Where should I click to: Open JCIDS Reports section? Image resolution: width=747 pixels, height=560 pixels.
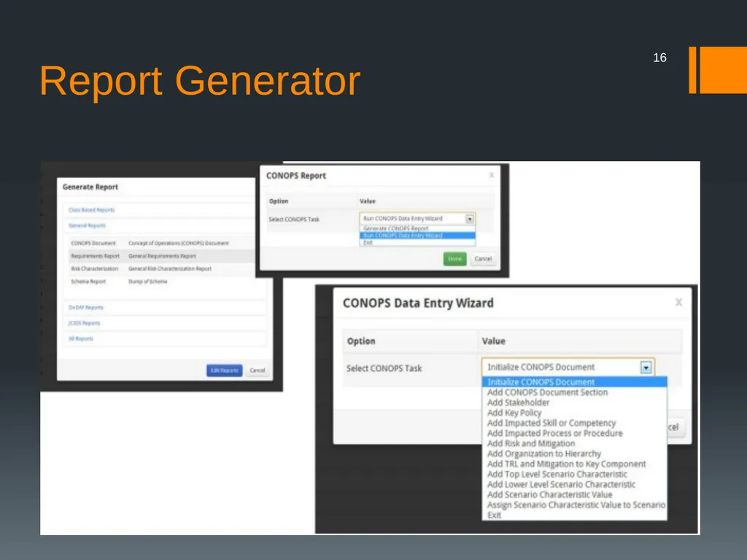(85, 323)
